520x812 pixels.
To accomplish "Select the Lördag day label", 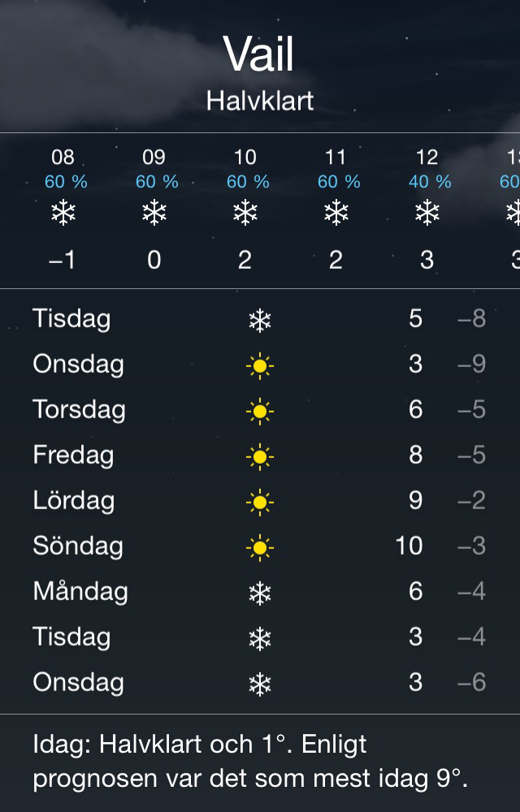I will pyautogui.click(x=73, y=500).
